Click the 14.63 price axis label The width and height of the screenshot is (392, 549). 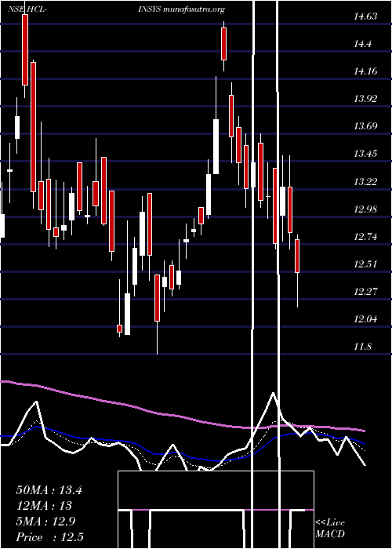(365, 16)
